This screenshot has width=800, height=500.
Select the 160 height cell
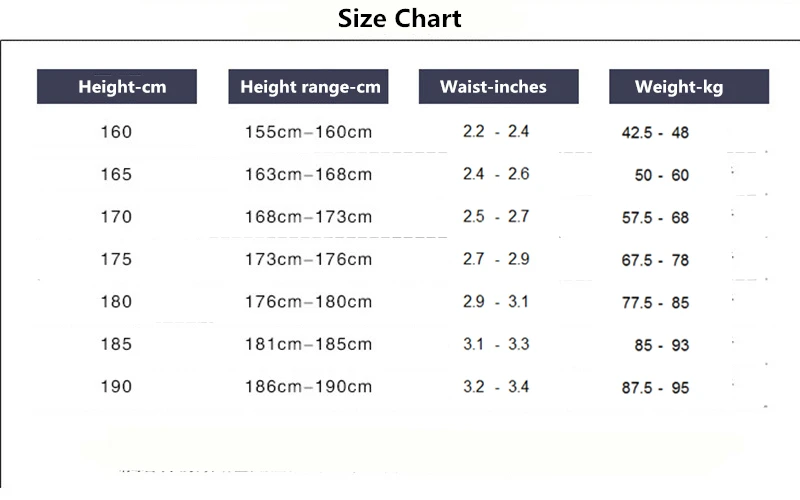116,131
